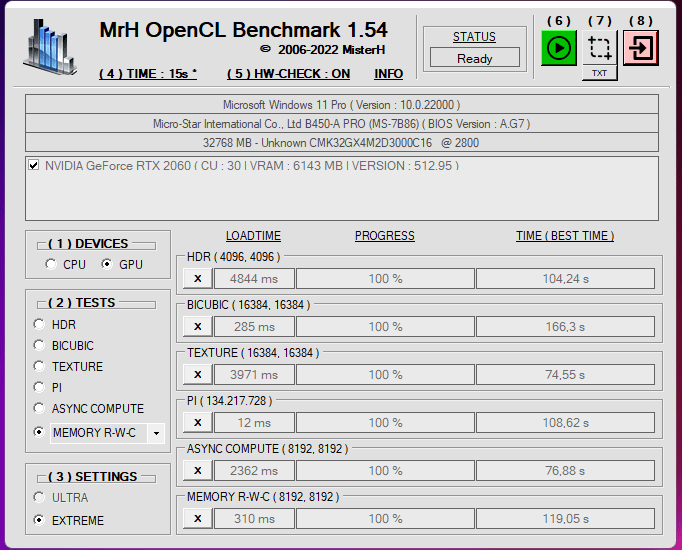Click the Ready status field
The height and width of the screenshot is (550, 682).
475,58
